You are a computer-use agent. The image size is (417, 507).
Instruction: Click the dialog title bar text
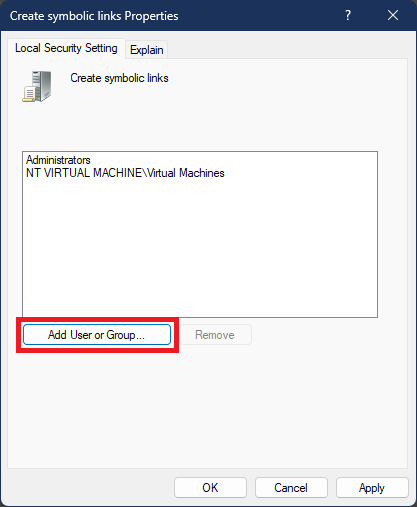point(94,16)
